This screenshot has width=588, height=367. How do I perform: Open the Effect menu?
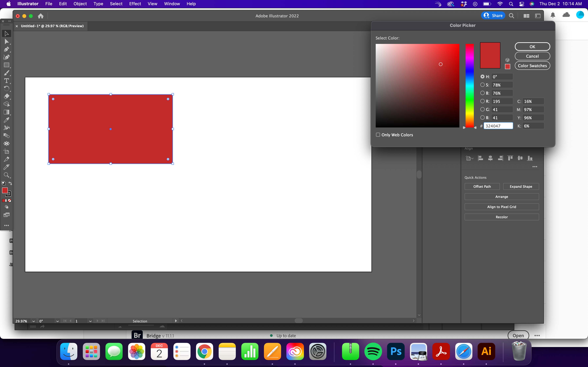click(135, 4)
